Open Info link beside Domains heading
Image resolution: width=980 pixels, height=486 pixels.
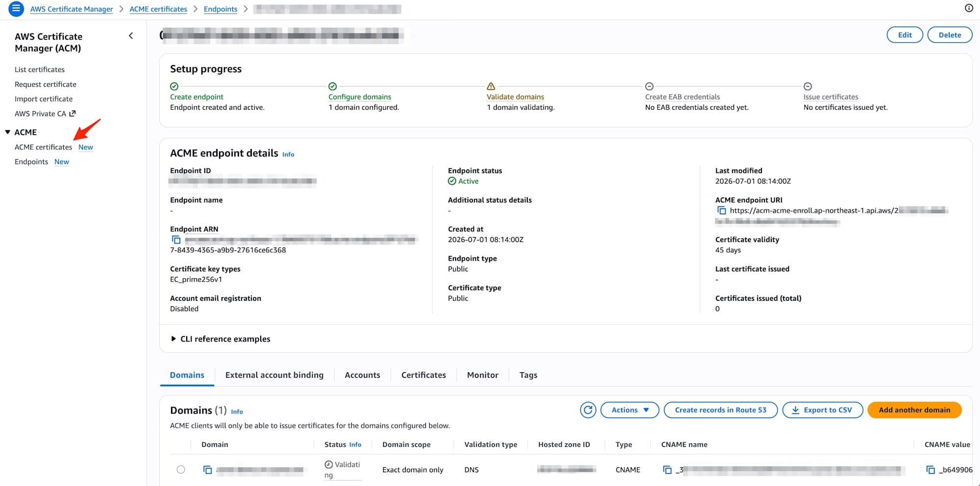coord(237,412)
